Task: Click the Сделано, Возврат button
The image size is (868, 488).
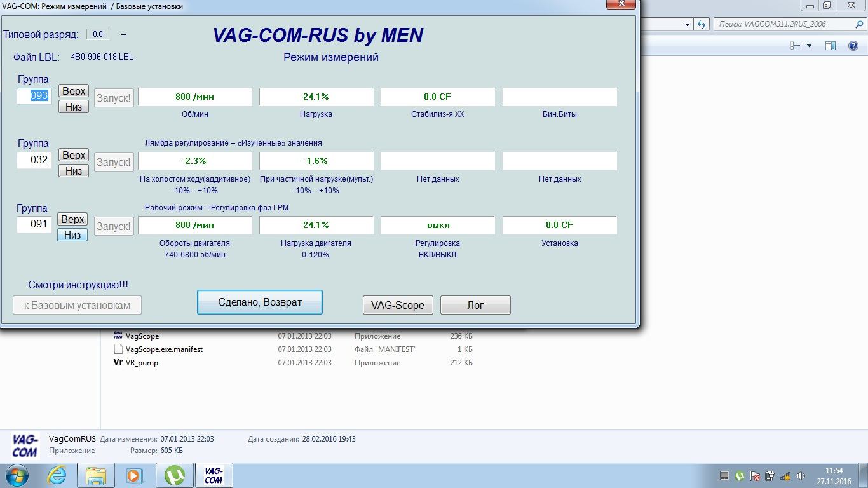Action: 260,302
